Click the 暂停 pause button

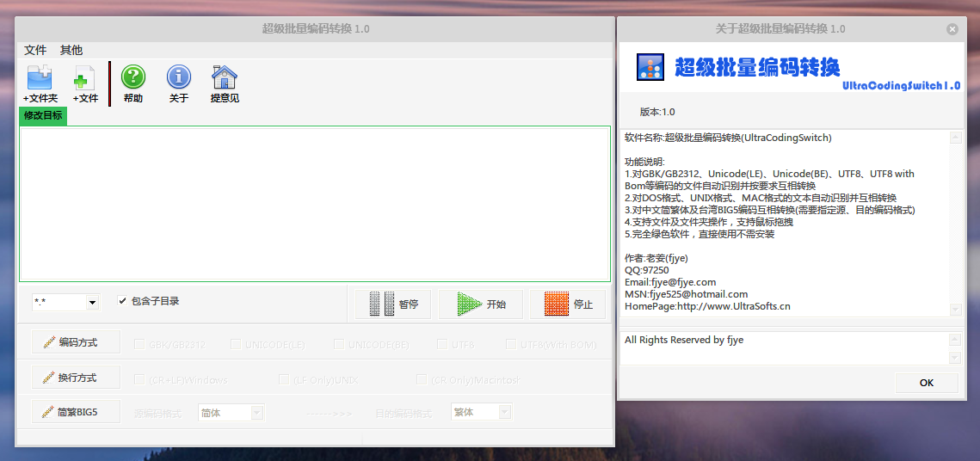click(394, 304)
